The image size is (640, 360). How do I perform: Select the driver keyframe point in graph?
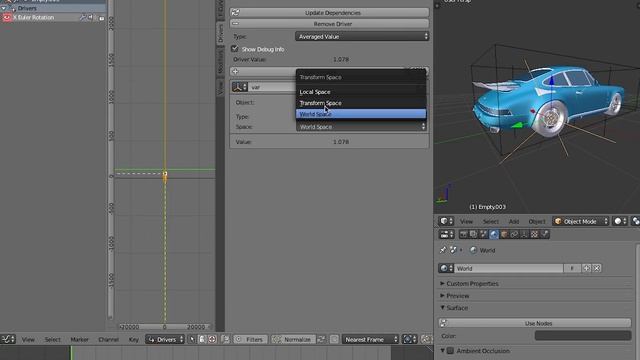coord(165,174)
